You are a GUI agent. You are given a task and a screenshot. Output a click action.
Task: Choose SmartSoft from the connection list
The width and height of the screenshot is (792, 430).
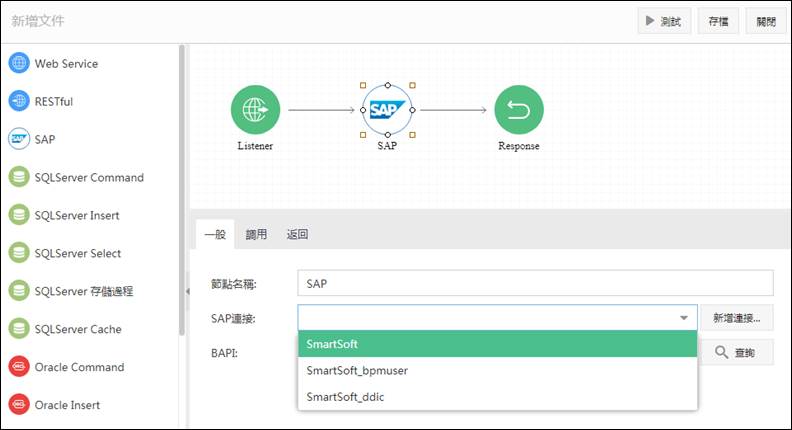(x=498, y=344)
